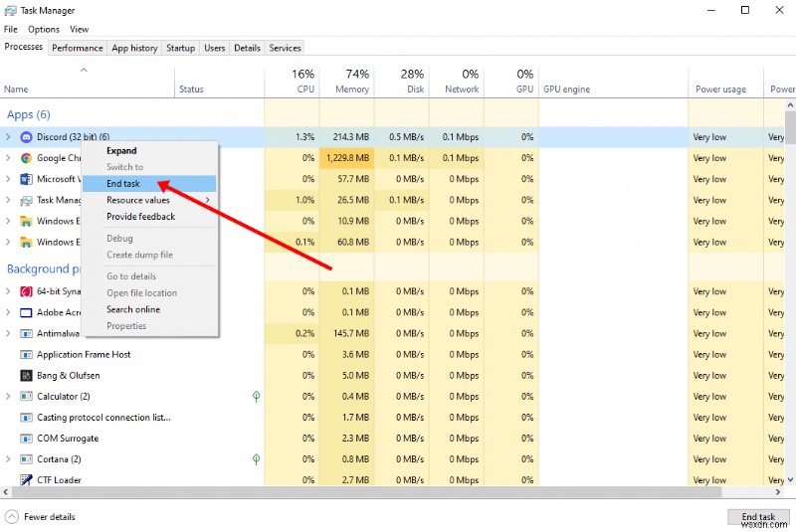Switch to the Performance tab
Image resolution: width=796 pixels, height=532 pixels.
coord(78,48)
